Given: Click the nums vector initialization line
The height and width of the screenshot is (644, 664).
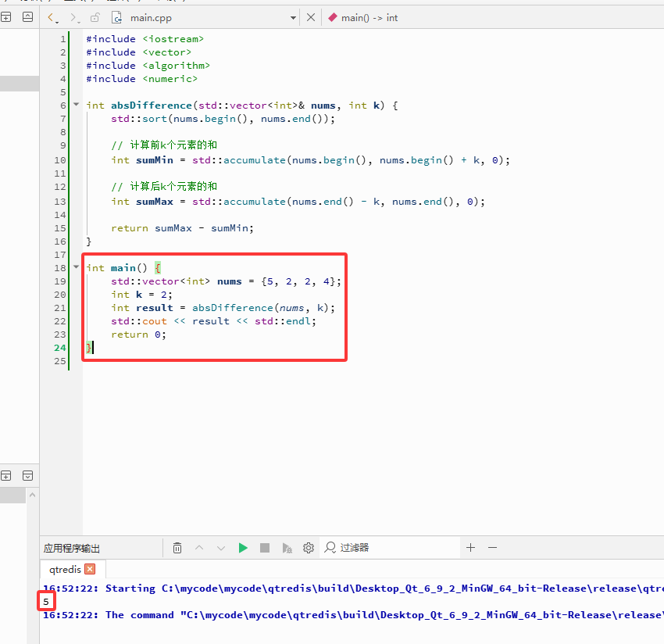Looking at the screenshot, I should click(226, 281).
